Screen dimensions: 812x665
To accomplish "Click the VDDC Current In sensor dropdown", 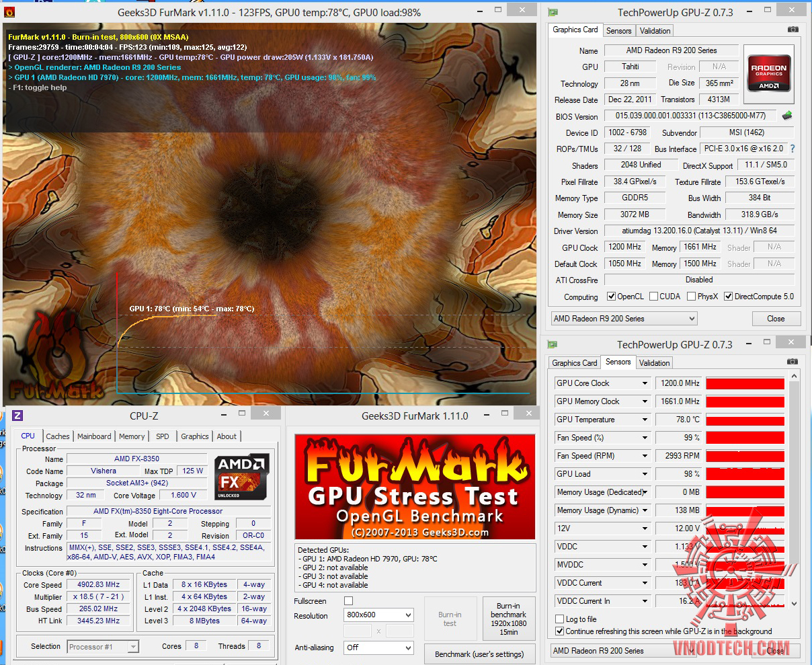I will pos(602,601).
